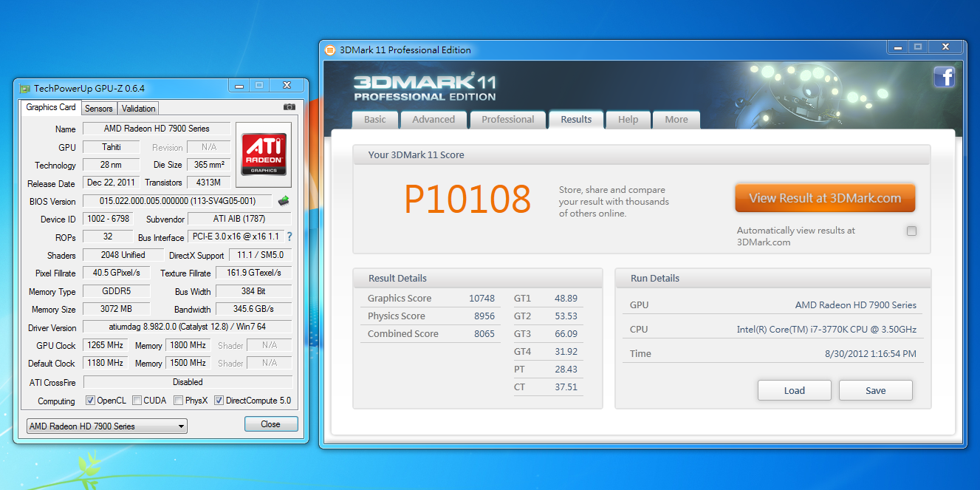Open the Facebook icon in 3DMark 11

click(944, 77)
